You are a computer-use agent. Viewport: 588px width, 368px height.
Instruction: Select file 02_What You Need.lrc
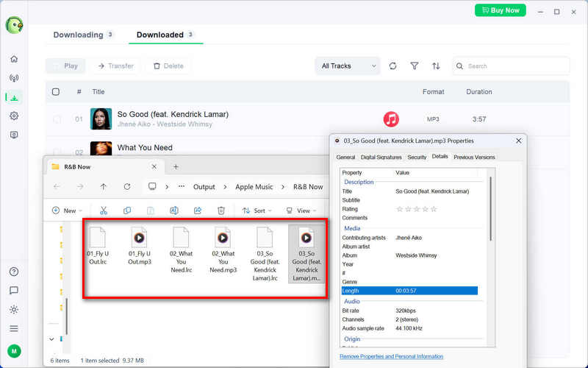pos(181,250)
